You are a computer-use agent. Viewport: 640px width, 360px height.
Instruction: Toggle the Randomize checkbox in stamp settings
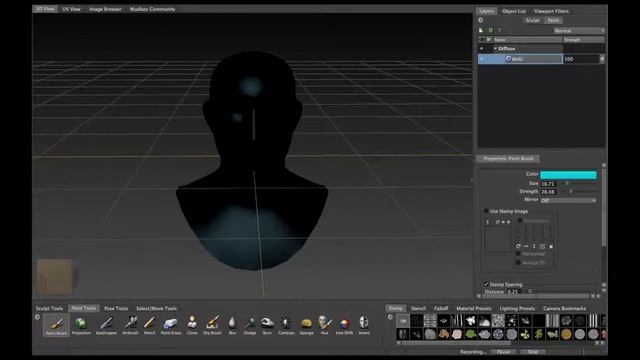pos(520,220)
